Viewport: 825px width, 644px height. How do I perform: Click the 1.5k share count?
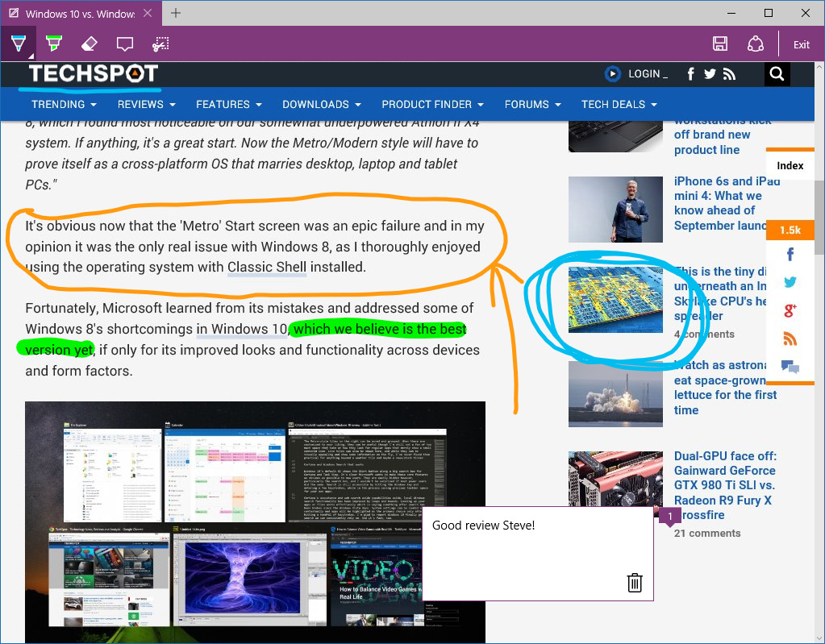(790, 231)
